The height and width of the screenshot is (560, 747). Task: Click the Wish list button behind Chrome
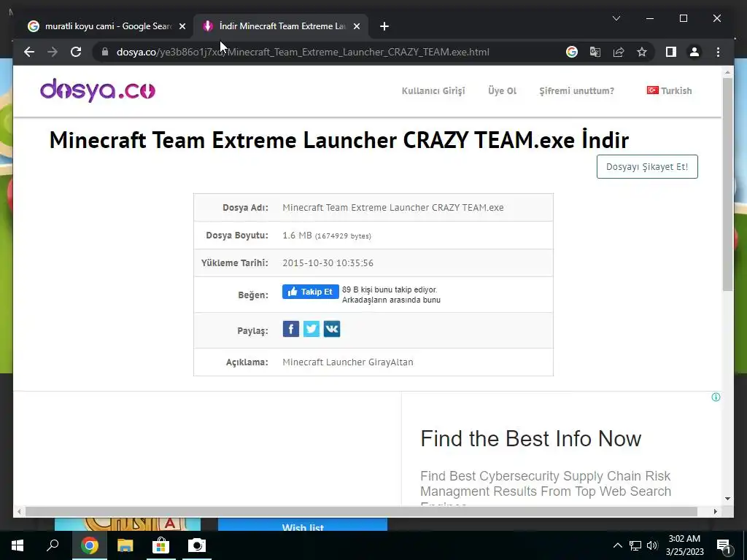[x=303, y=526]
